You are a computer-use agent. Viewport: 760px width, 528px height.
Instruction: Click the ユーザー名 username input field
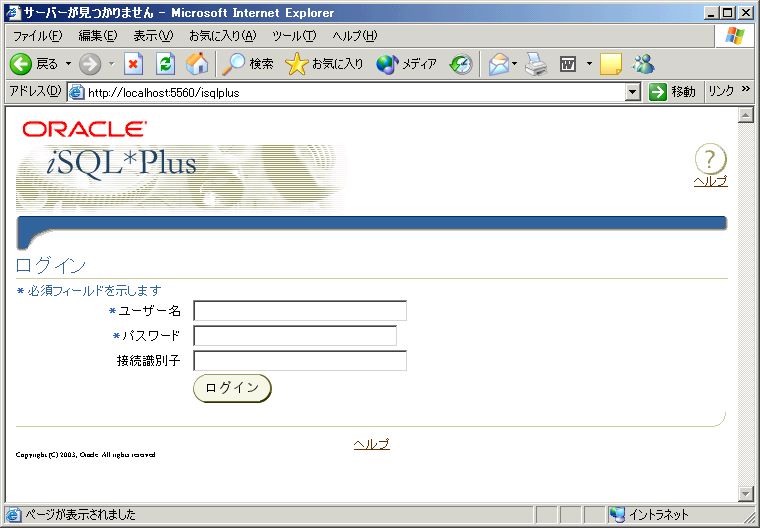300,311
